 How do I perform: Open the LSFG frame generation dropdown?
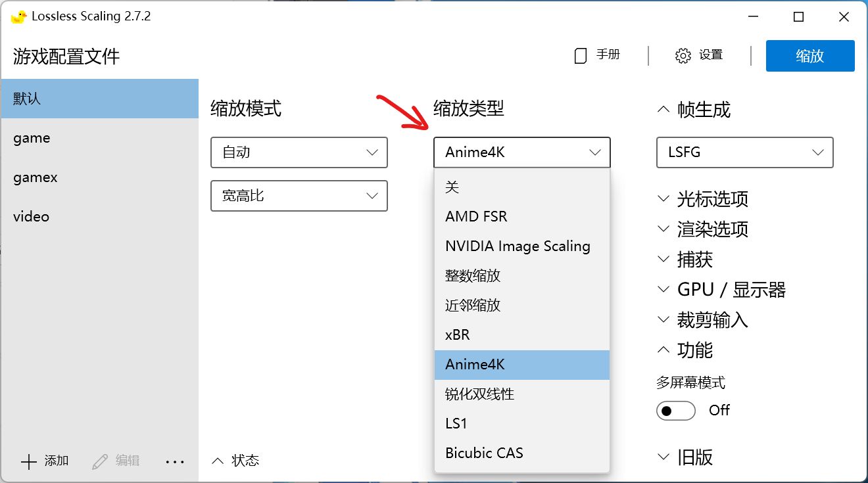point(744,152)
